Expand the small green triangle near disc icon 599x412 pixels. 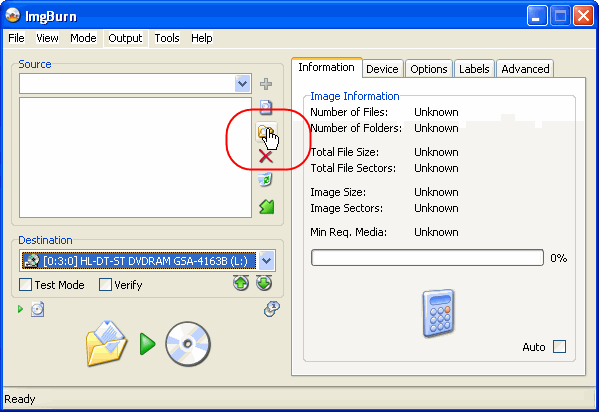(21, 309)
